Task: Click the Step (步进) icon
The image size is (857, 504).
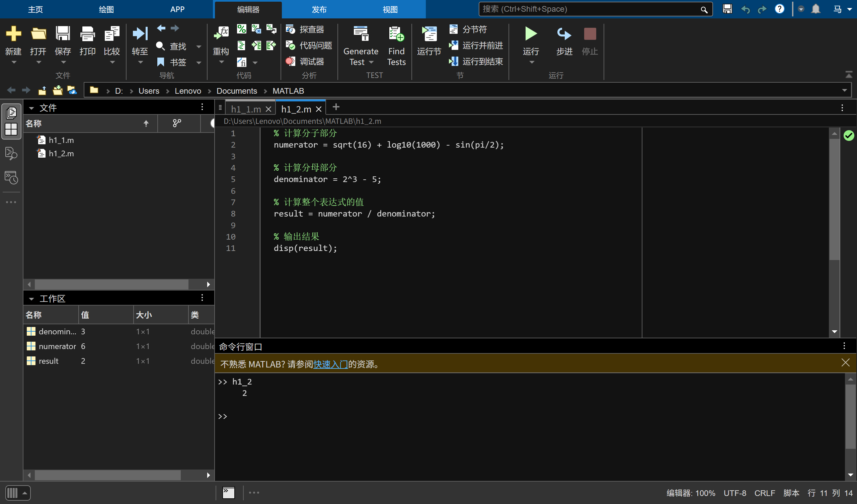Action: pos(564,34)
